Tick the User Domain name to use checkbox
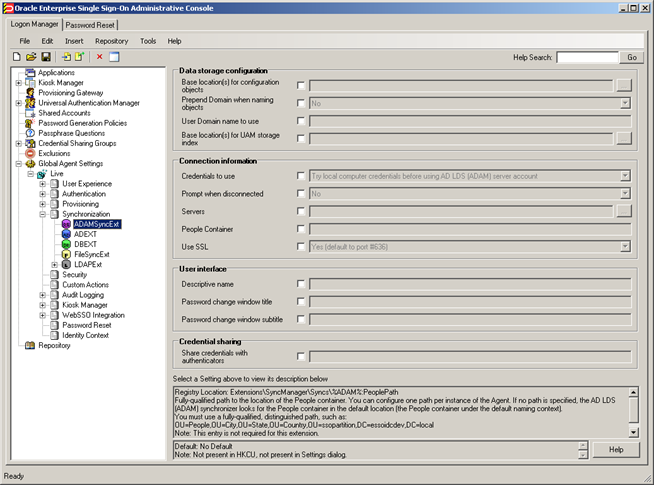This screenshot has height=485, width=654. coord(301,121)
